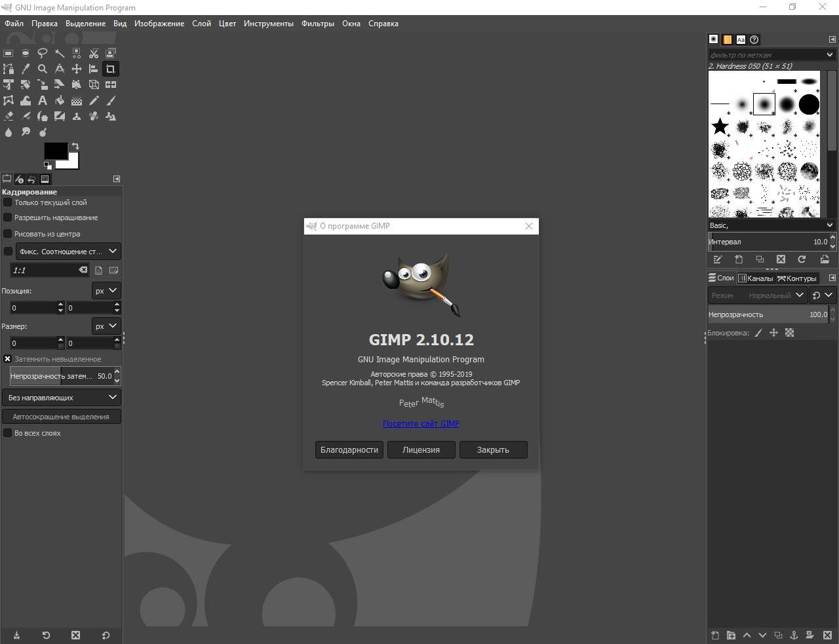Refresh brushes in the brushes panel
The width and height of the screenshot is (839, 644).
802,259
